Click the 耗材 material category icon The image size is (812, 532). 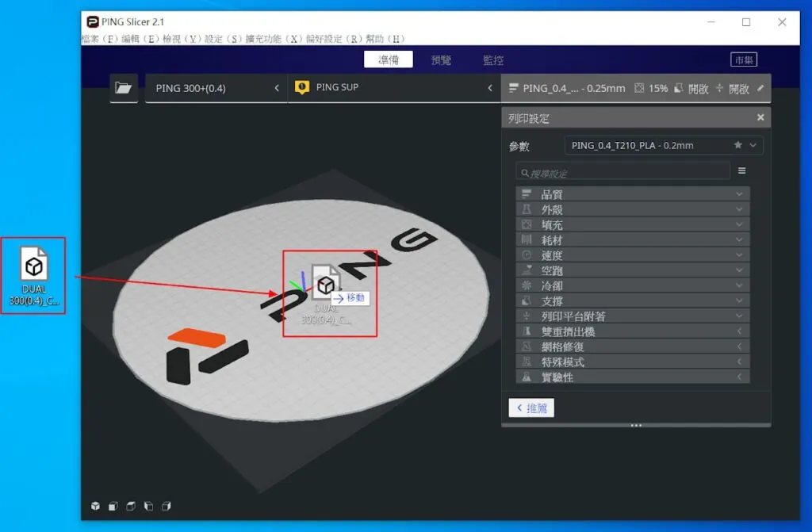pos(527,240)
